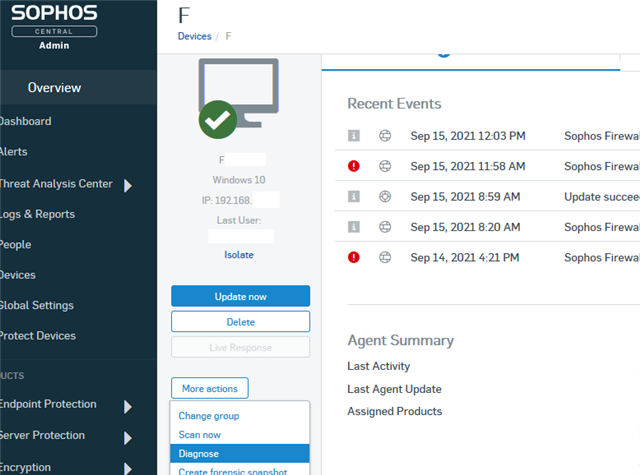The image size is (640, 475).
Task: Expand the Threat Analysis Center submenu arrow
Action: tap(128, 185)
